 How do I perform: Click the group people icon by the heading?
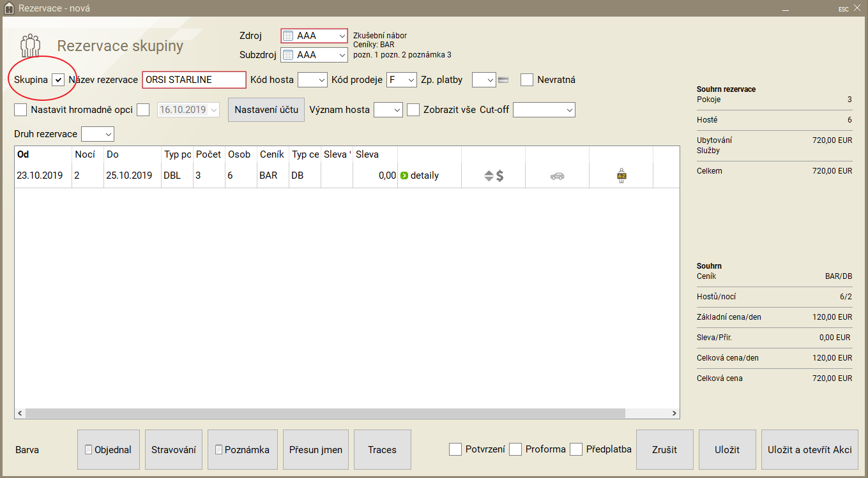coord(30,46)
